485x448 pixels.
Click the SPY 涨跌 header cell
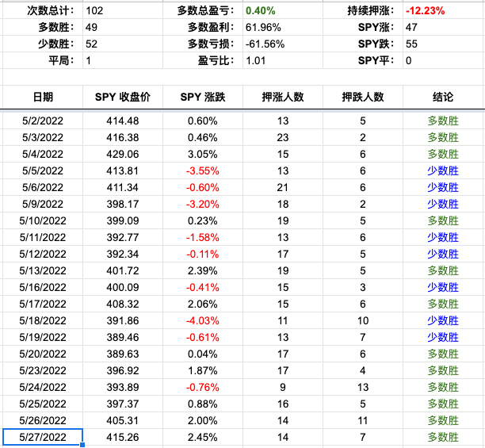(x=203, y=97)
